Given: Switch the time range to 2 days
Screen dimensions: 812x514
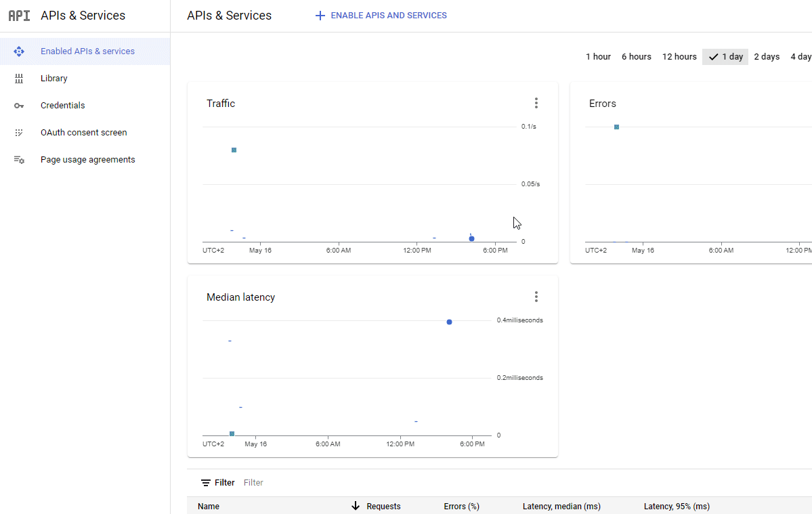Looking at the screenshot, I should (x=767, y=56).
